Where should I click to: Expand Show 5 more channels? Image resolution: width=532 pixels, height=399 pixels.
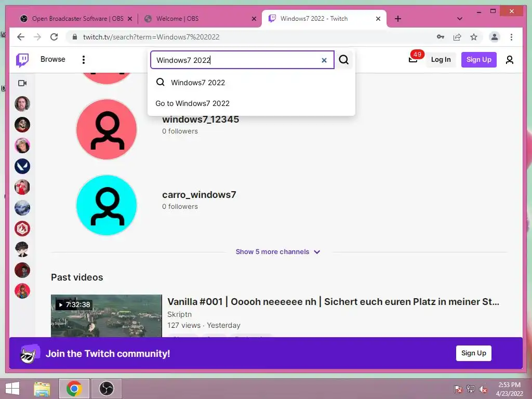tap(278, 252)
